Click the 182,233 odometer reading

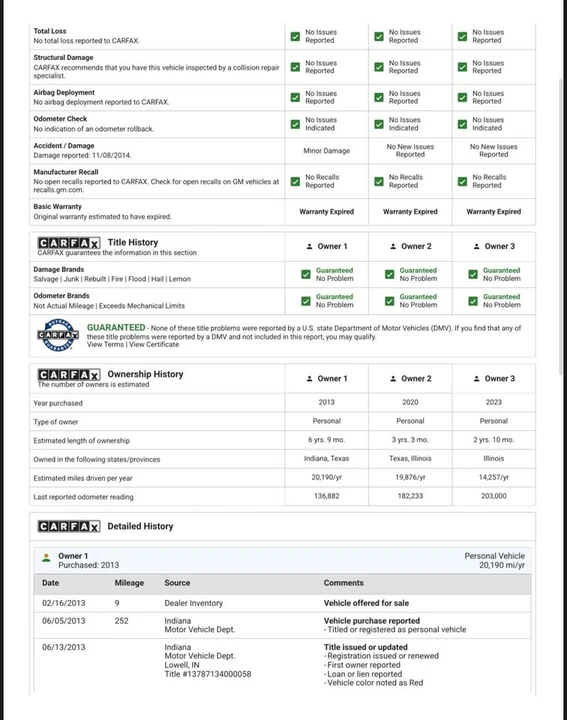[x=410, y=496]
